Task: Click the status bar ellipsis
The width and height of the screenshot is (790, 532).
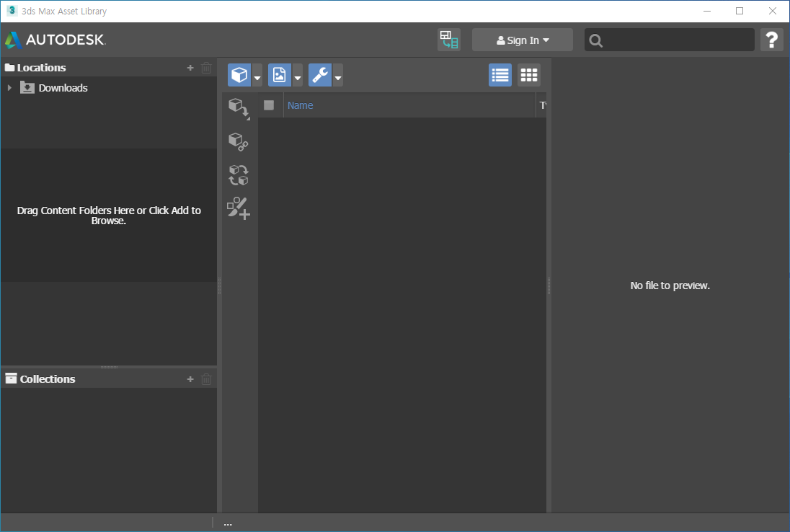Action: coord(228,524)
